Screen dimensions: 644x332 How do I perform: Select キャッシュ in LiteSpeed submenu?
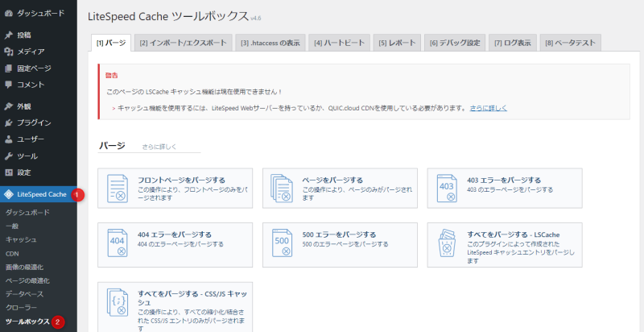coord(21,239)
